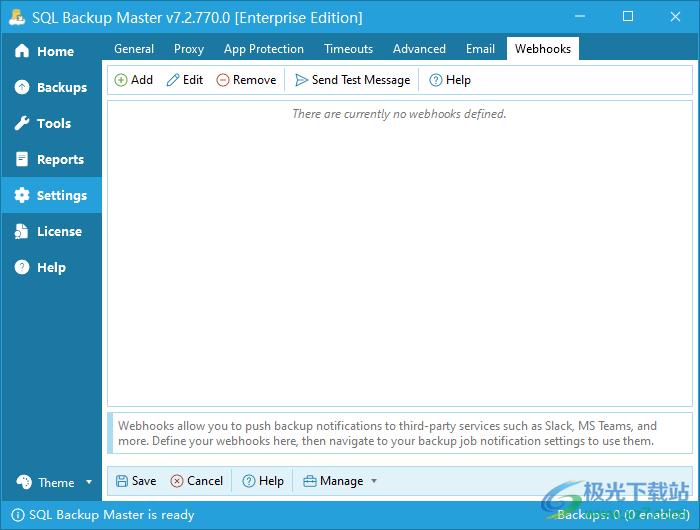The image size is (700, 530).
Task: Maximize the SQL Backup Master window
Action: click(x=628, y=17)
